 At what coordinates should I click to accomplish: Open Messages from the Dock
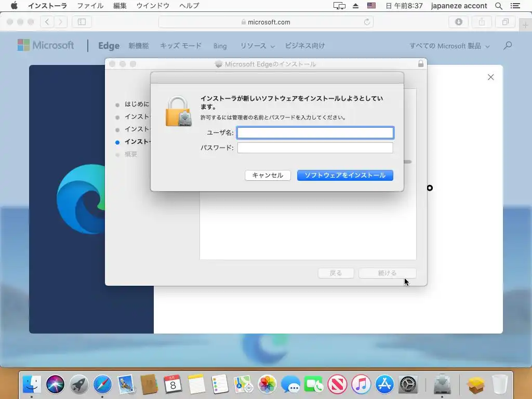click(x=290, y=385)
